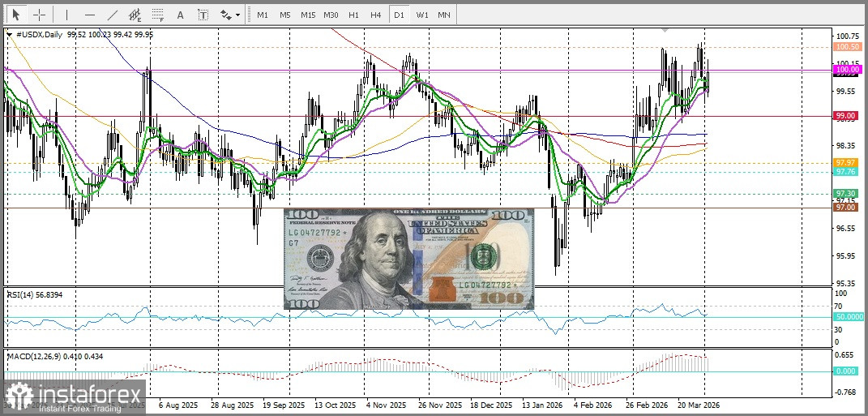Click the MN monthly timeframe button
Viewport: 868px width, 416px height.
(444, 15)
